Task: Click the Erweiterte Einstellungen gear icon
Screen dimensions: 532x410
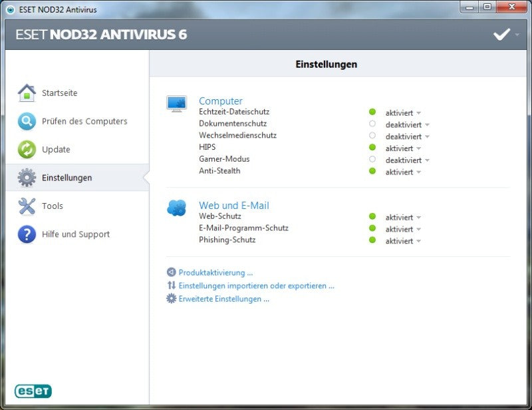Action: pyautogui.click(x=172, y=299)
